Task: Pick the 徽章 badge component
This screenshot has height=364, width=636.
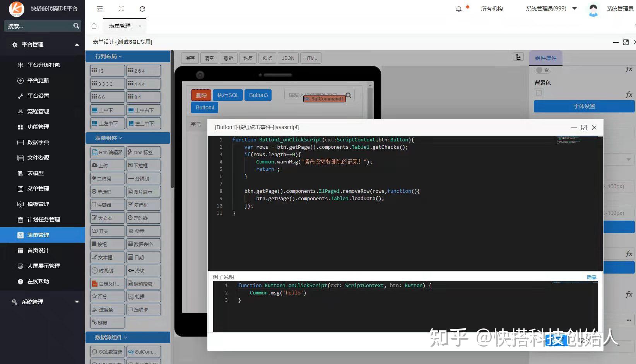Action: click(144, 231)
